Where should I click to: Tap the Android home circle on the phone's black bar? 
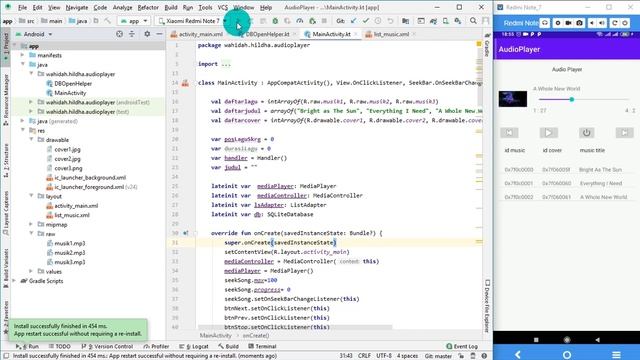(x=567, y=340)
